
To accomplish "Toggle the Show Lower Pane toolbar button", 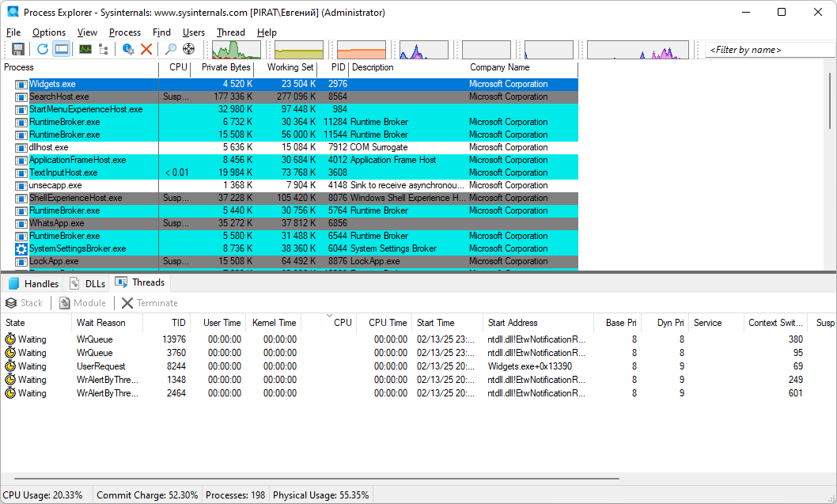I will 62,49.
